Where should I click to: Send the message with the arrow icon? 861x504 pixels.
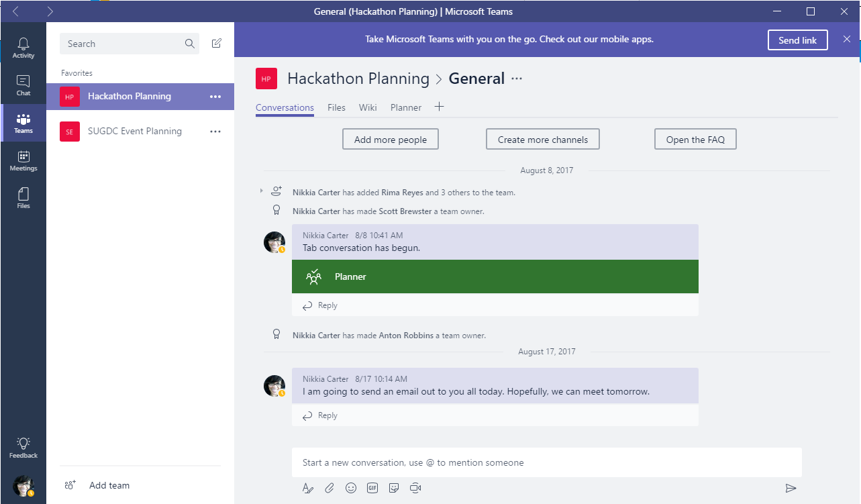pos(791,488)
